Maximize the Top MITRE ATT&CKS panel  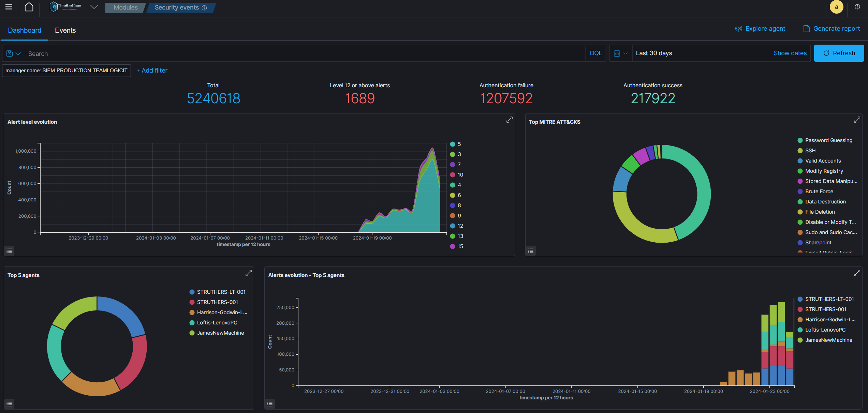pos(857,120)
